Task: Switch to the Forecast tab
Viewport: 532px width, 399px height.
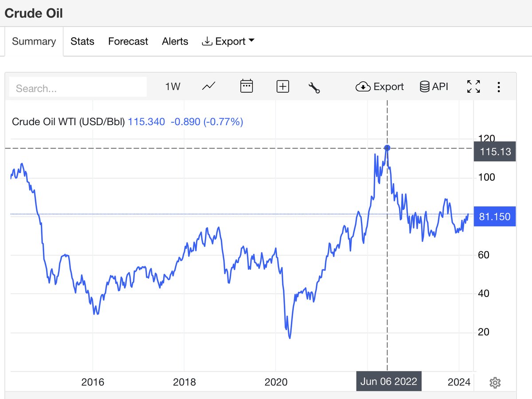Action: (128, 41)
